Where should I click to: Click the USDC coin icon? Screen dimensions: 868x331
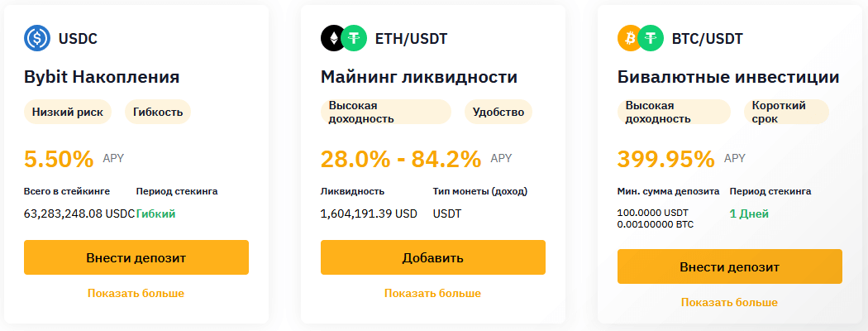point(37,38)
